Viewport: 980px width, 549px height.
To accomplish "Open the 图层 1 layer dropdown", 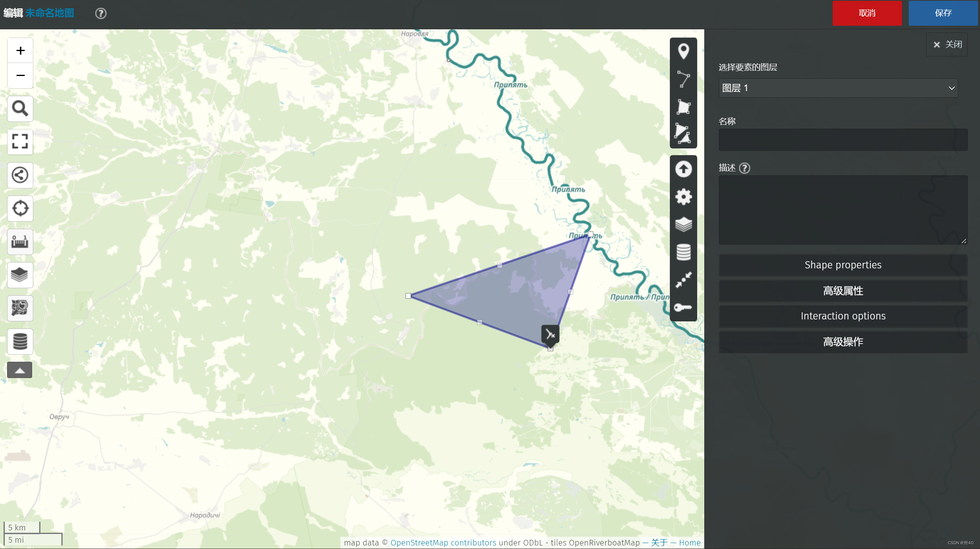I will point(838,88).
